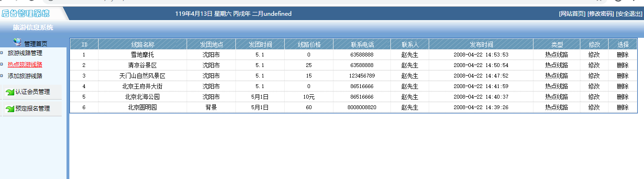Open 旅游线路管理 in sidebar
The image size is (644, 179).
point(25,53)
